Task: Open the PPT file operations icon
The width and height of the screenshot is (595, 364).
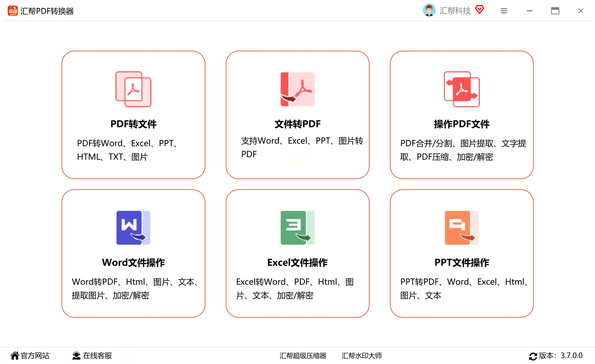Action: (462, 228)
